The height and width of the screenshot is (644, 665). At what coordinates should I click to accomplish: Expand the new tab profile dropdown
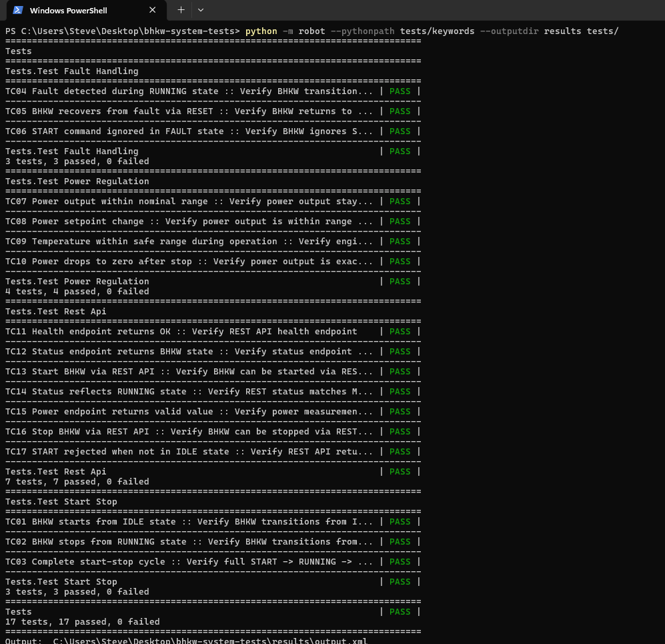[201, 10]
